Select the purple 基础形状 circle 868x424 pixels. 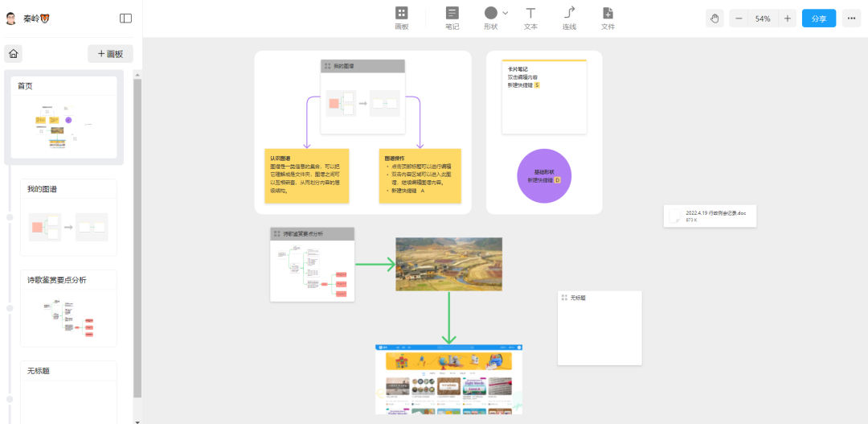coord(544,175)
